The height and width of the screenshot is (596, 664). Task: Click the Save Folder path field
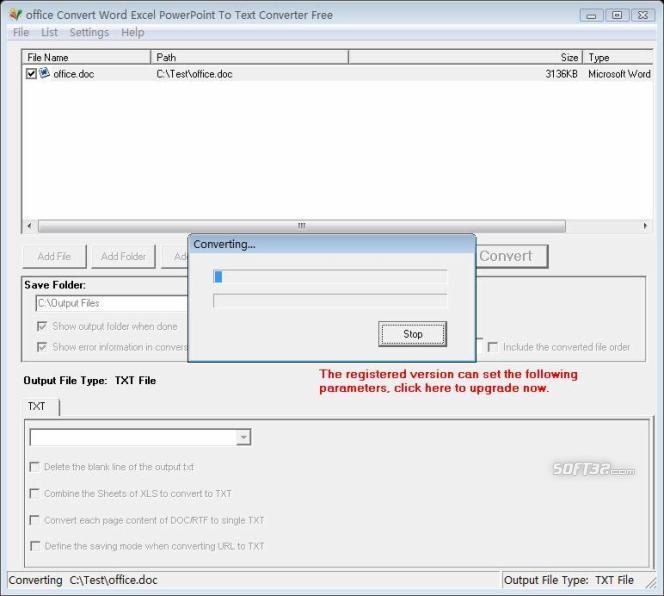[110, 303]
